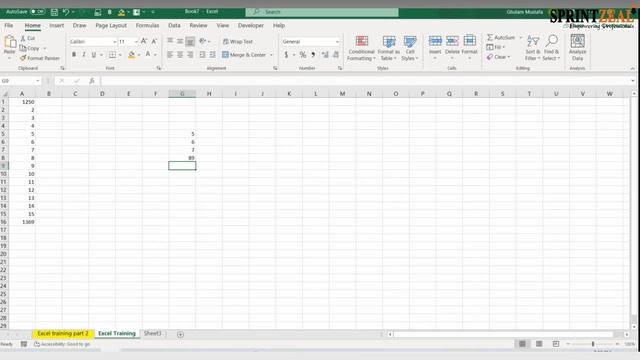Toggle the AutoSave switch

click(37, 12)
